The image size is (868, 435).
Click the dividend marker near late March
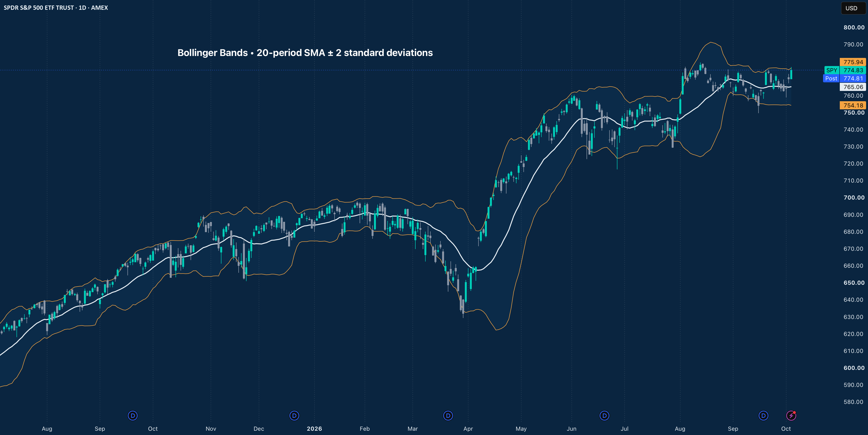(x=448, y=415)
